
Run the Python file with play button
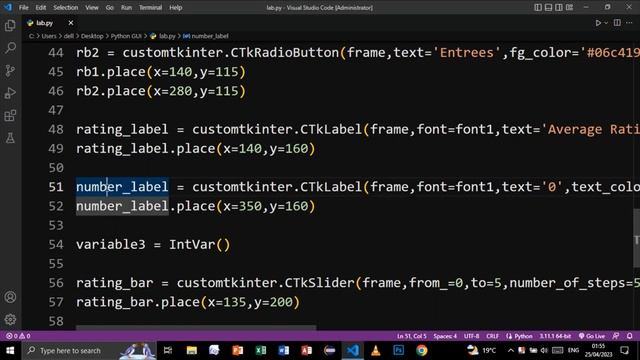coord(598,23)
